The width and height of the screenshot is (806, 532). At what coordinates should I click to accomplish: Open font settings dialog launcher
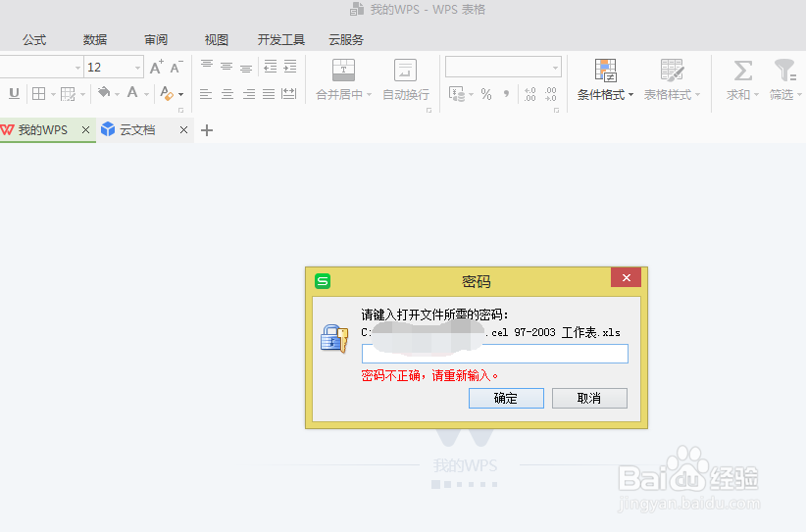[181, 110]
